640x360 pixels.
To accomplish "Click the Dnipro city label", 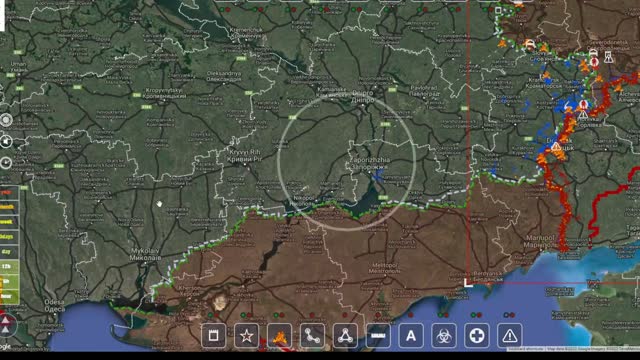I will click(363, 96).
